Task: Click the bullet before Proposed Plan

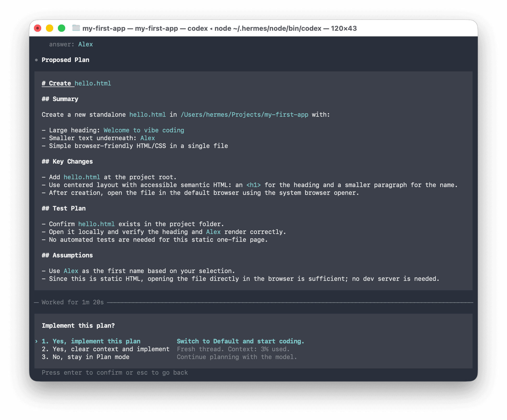Action: pos(36,60)
